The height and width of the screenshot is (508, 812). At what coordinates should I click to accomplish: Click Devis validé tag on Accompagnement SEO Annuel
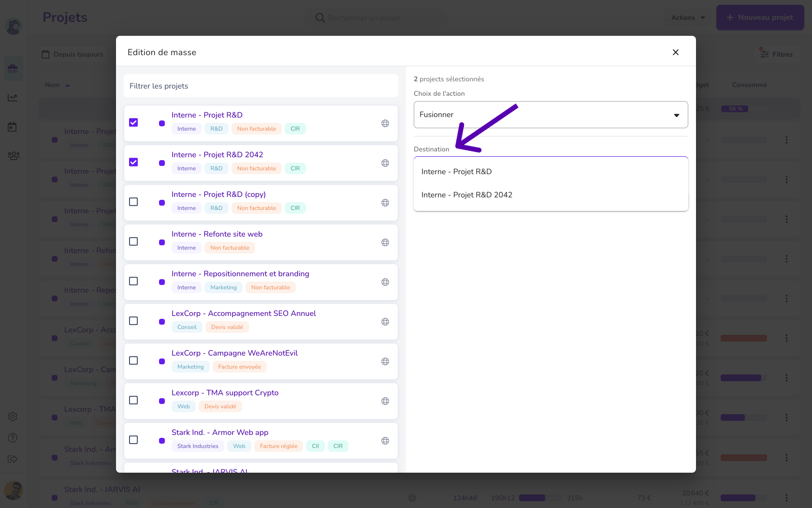(227, 327)
